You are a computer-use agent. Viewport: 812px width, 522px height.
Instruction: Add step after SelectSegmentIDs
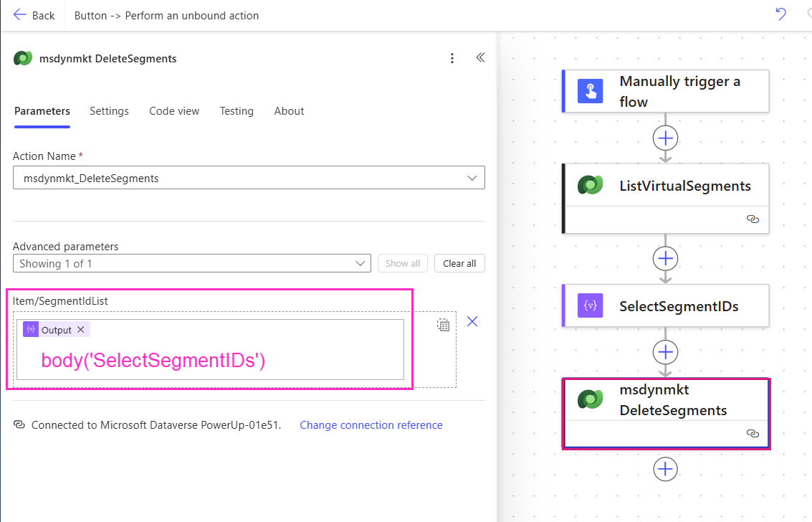[x=666, y=353]
